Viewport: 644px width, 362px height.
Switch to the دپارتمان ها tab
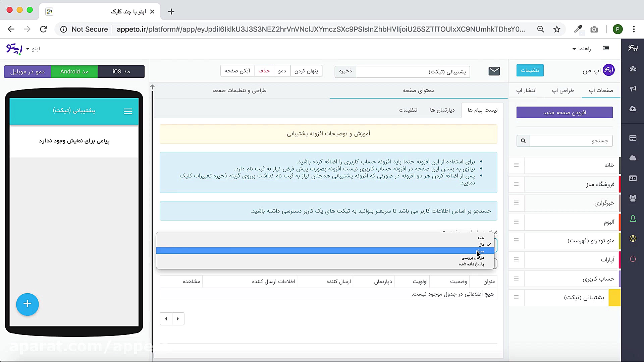point(442,110)
